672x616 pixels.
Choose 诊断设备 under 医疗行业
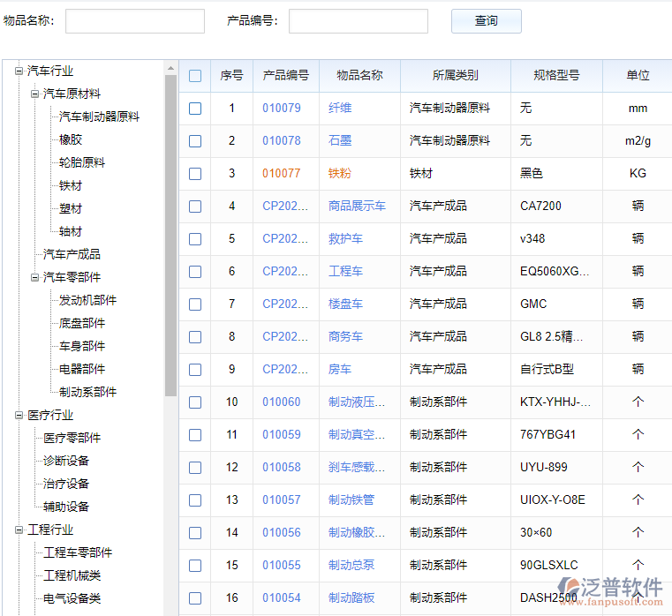tap(66, 462)
